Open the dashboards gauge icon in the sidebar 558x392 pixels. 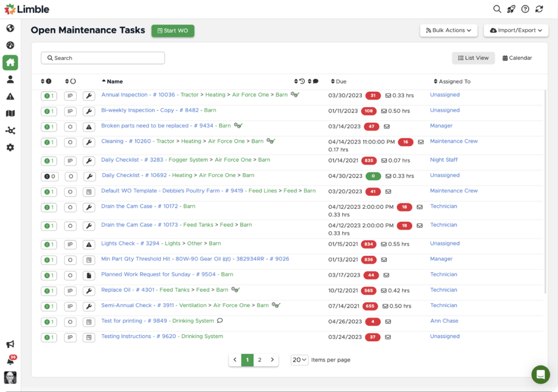10,46
